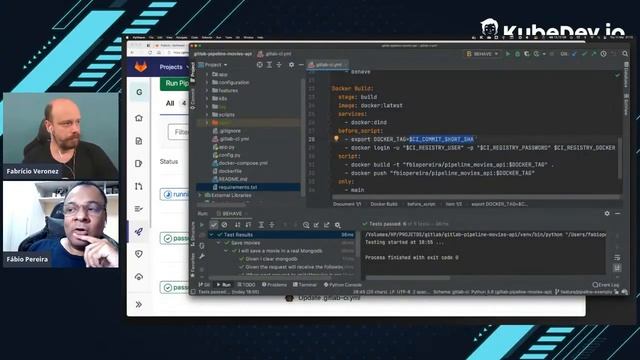640x360 pixels.
Task: Toggle the show passed tests filter
Action: (213, 225)
